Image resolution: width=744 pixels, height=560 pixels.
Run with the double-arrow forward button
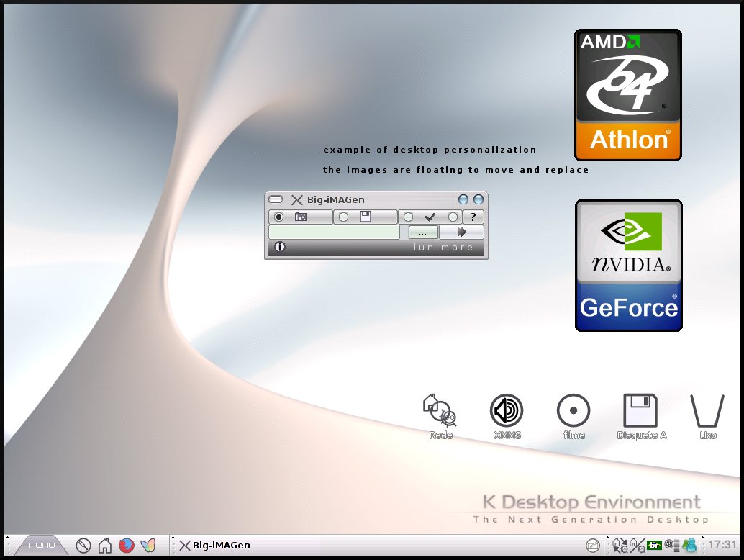click(x=462, y=232)
